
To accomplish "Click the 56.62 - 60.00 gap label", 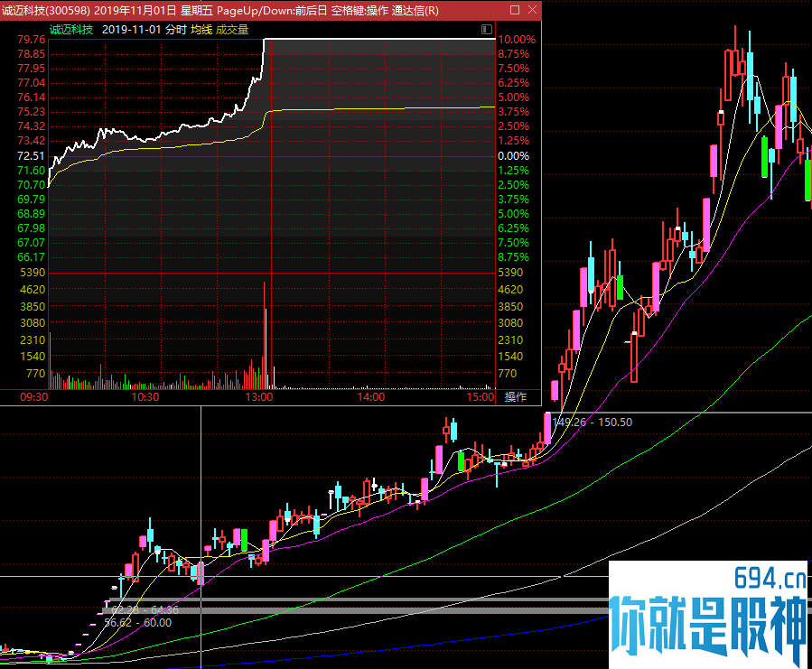I will point(138,622).
